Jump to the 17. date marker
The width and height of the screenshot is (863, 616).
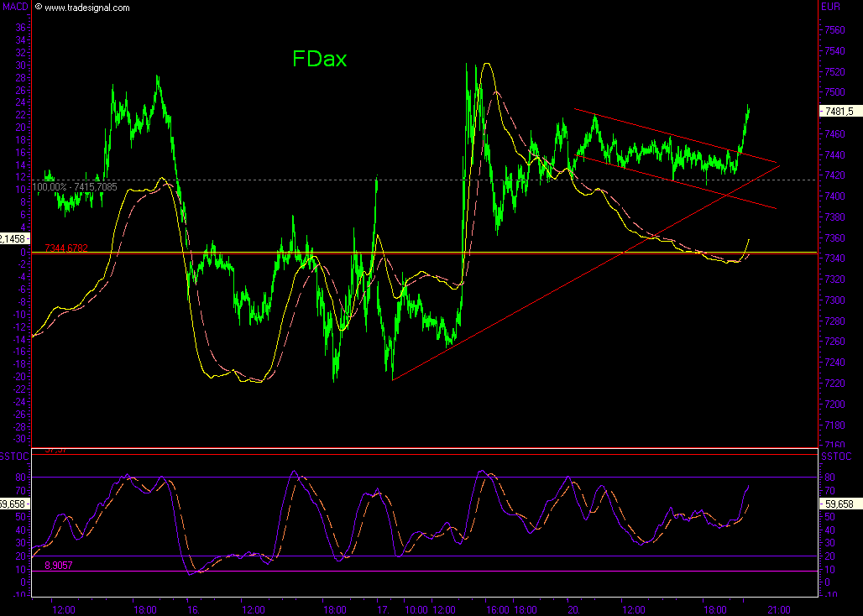point(383,609)
